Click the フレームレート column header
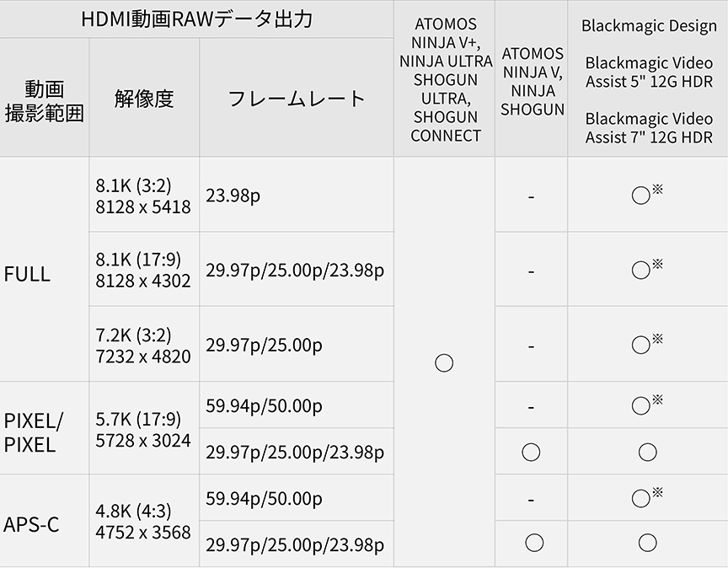 pyautogui.click(x=297, y=98)
